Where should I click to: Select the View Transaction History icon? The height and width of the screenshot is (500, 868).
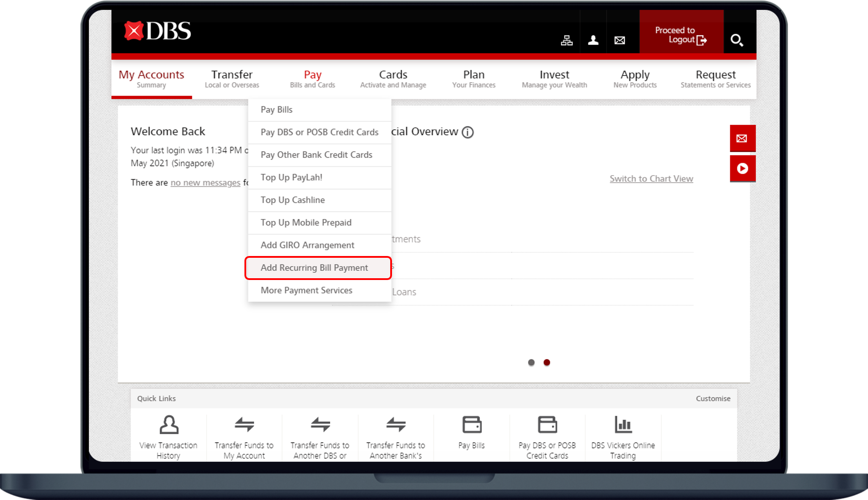coord(168,425)
